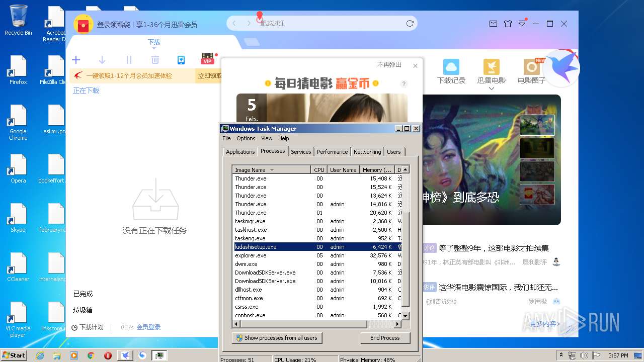
Task: Click End Process button
Action: (x=385, y=338)
